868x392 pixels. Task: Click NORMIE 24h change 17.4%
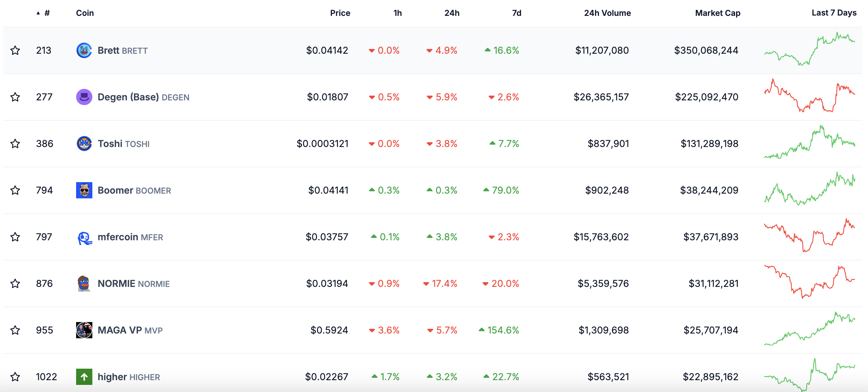pyautogui.click(x=440, y=284)
